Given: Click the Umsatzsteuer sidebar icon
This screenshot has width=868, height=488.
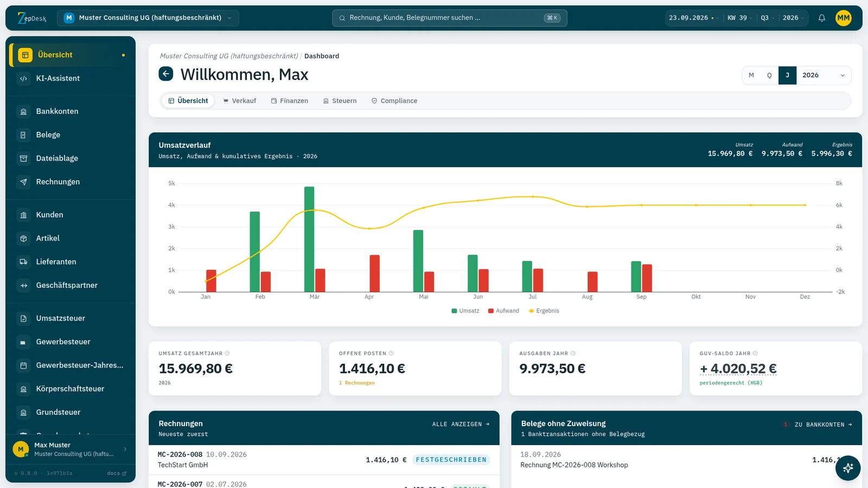Looking at the screenshot, I should (23, 318).
